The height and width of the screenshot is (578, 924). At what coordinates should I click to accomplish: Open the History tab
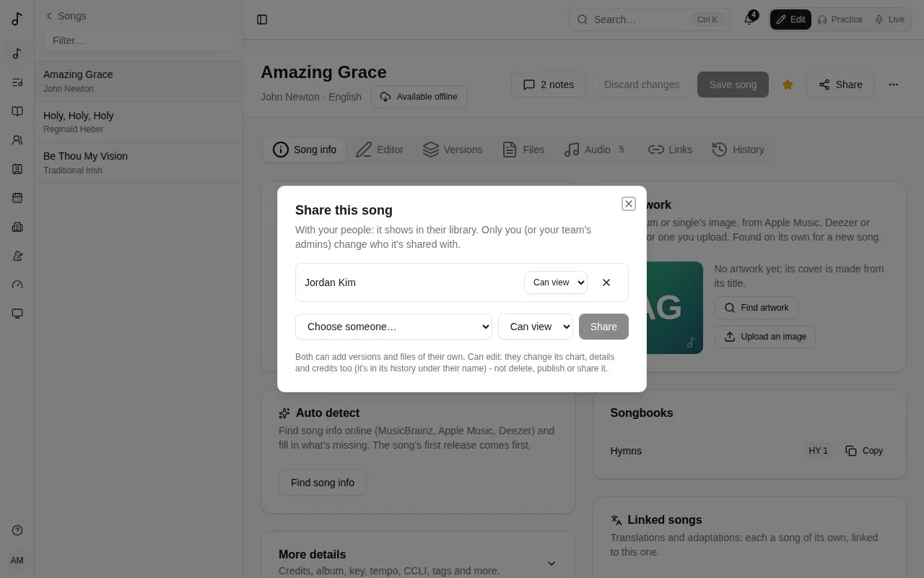click(738, 150)
